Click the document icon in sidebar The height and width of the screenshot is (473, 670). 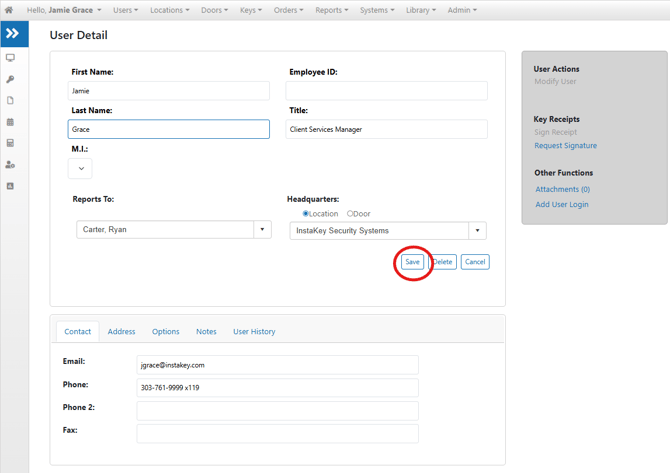pos(10,101)
